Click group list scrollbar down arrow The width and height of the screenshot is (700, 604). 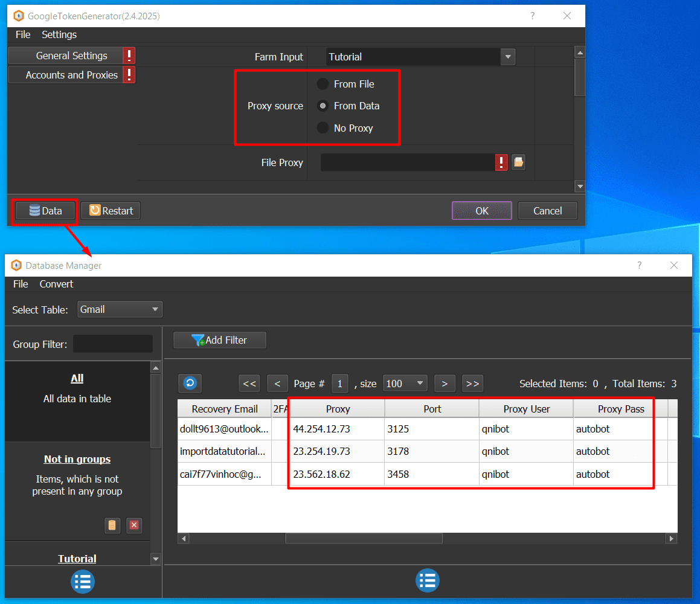(156, 559)
